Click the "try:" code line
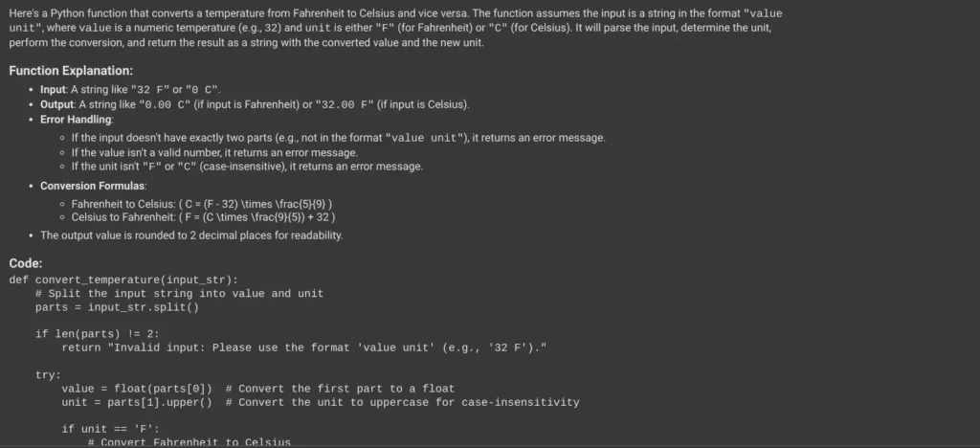This screenshot has width=980, height=448. (x=48, y=375)
